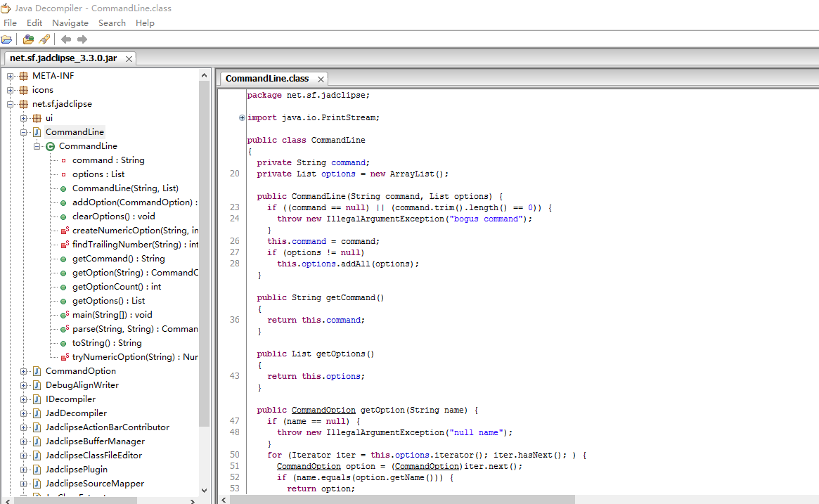
Task: Close the net.sf.jadclipse_3.3.0.jar tab
Action: click(x=129, y=59)
